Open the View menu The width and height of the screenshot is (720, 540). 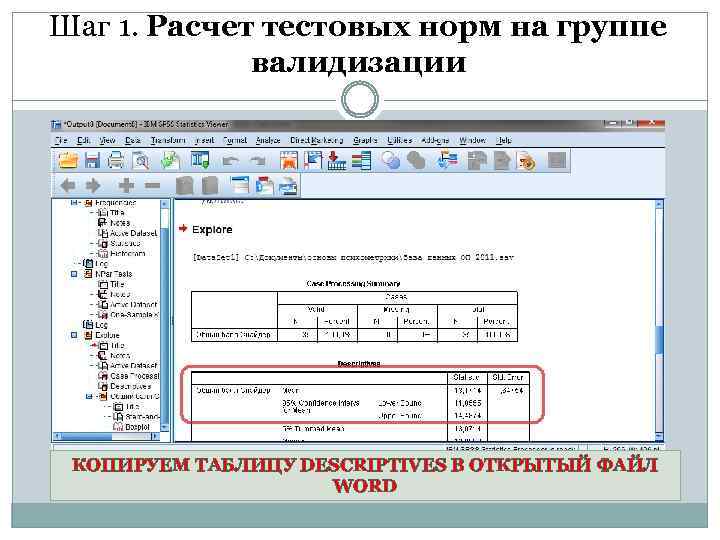(x=107, y=141)
